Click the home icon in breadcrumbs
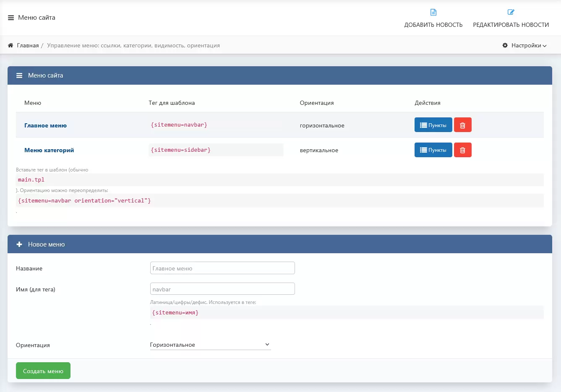This screenshot has width=561, height=392. coord(10,45)
